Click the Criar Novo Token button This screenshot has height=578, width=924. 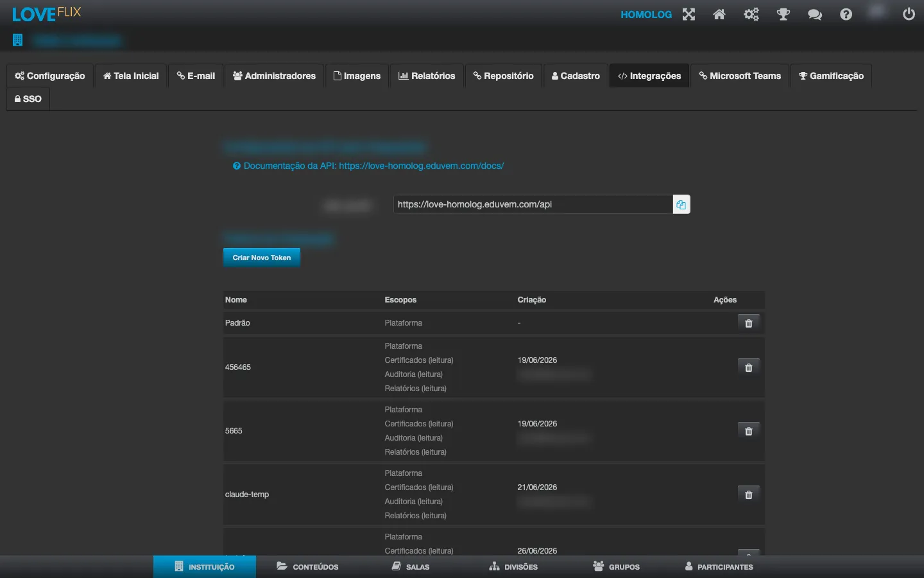262,258
